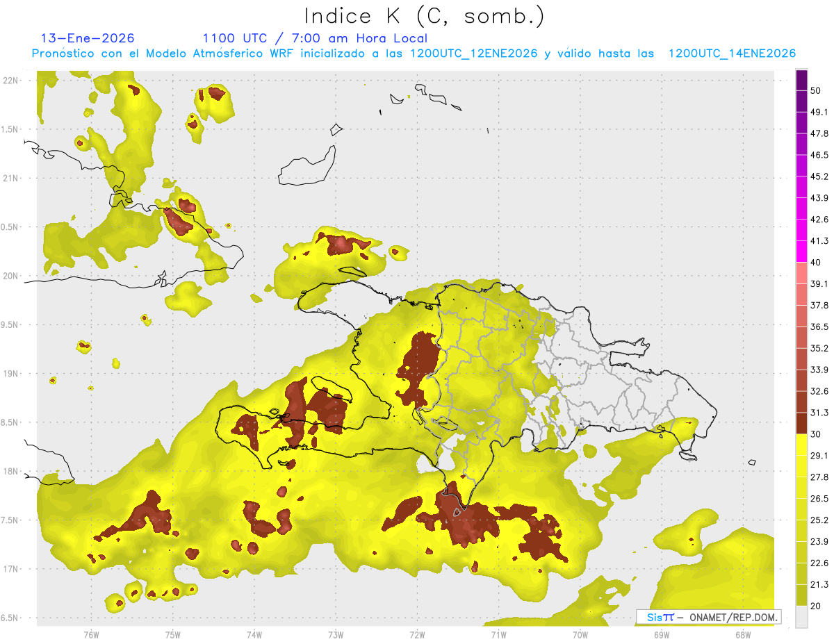Select the 75W longitude label
834x644 pixels.
point(173,634)
